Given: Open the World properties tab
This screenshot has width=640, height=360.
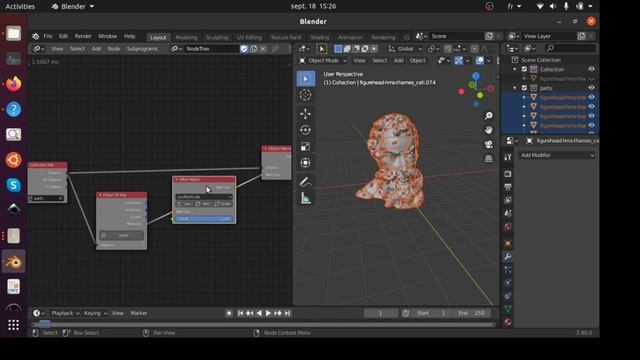Looking at the screenshot, I should [508, 227].
